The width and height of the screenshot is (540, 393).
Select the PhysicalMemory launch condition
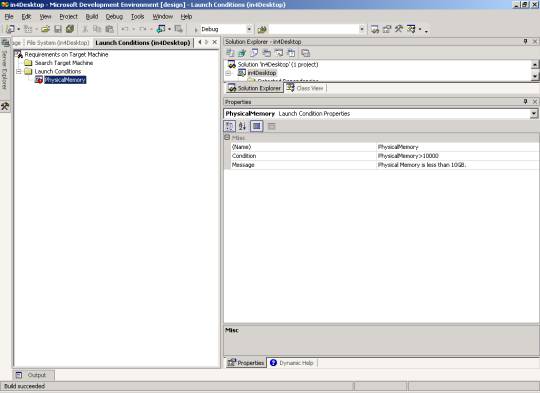(65, 80)
